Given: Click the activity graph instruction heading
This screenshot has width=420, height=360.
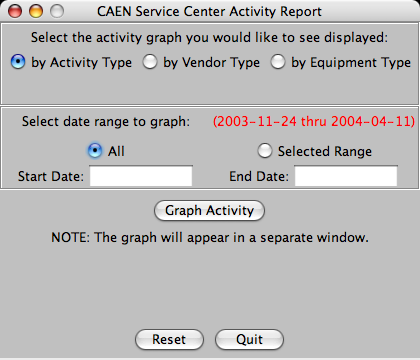Looking at the screenshot, I should click(210, 38).
